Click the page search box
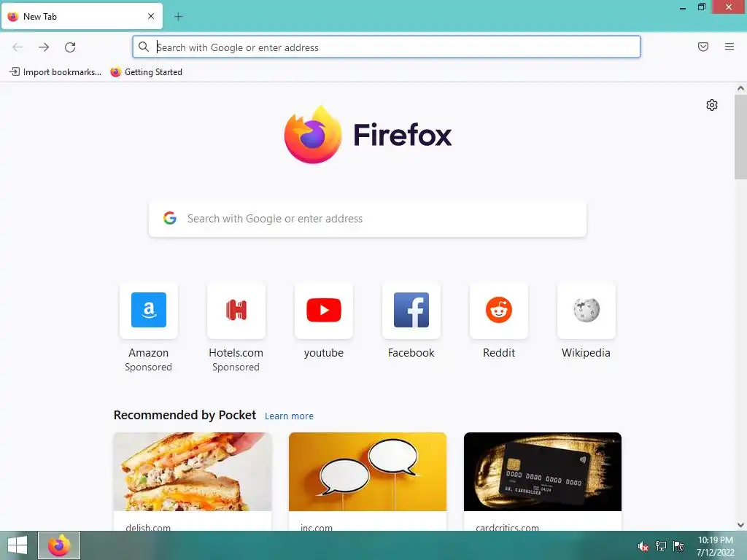Screen dimensions: 747x560 click(x=368, y=219)
